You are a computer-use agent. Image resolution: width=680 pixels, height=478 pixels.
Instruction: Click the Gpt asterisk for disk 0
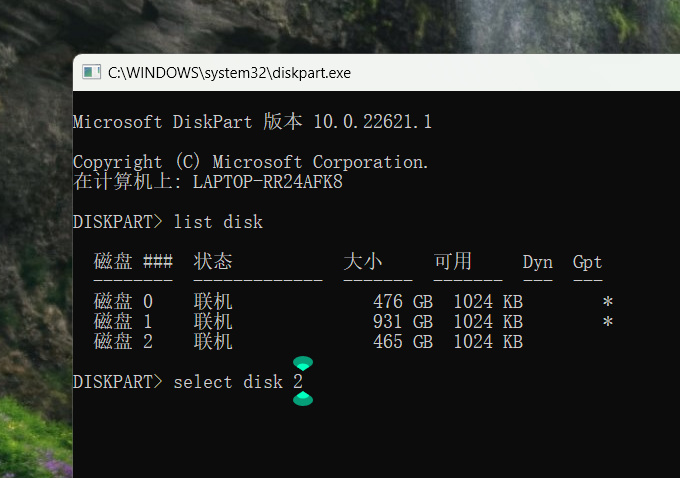607,302
